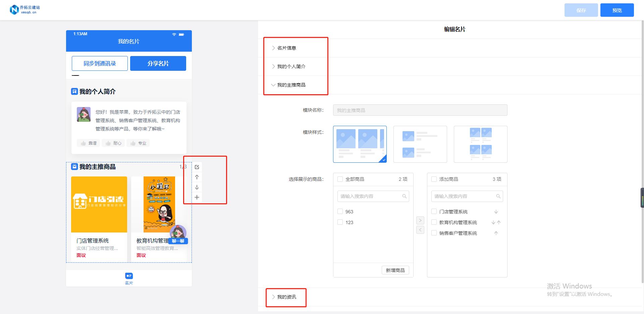
Task: Click the 保存 button
Action: coord(581,10)
